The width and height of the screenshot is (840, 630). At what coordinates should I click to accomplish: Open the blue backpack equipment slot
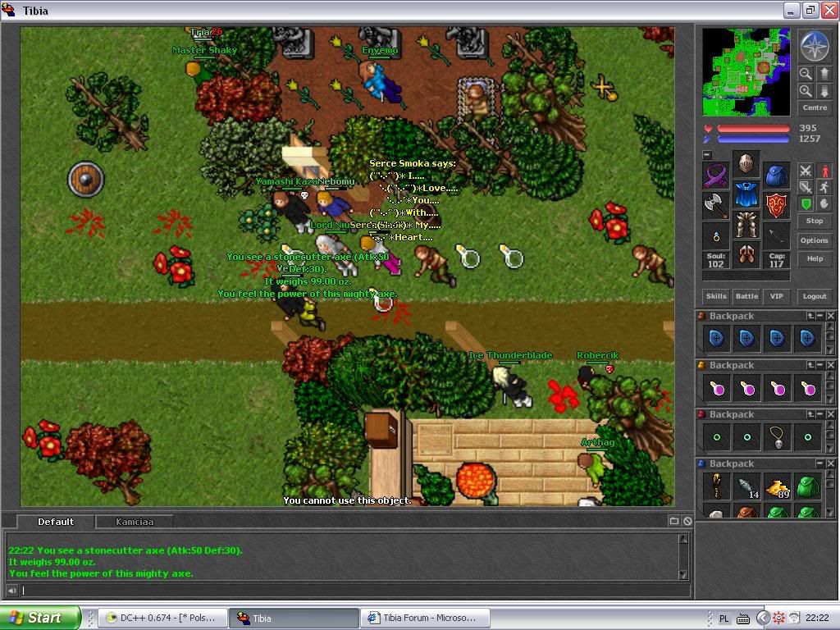click(x=776, y=176)
